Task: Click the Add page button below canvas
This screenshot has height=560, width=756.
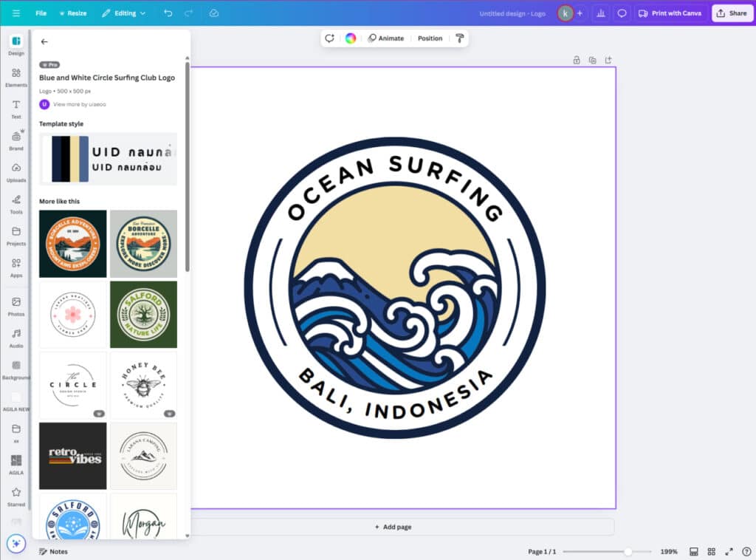Action: pyautogui.click(x=394, y=527)
